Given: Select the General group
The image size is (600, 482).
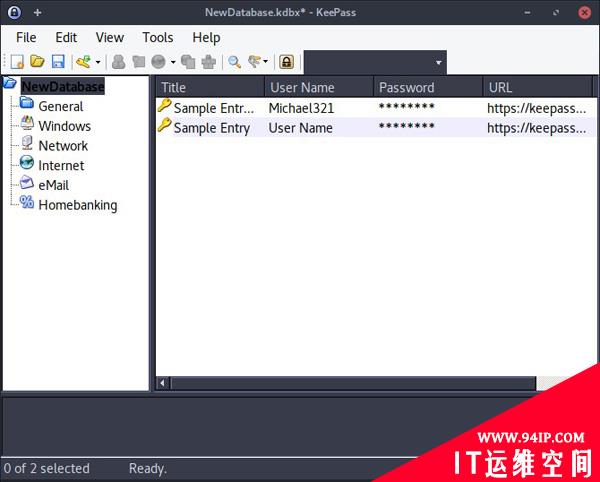Looking at the screenshot, I should tap(61, 106).
